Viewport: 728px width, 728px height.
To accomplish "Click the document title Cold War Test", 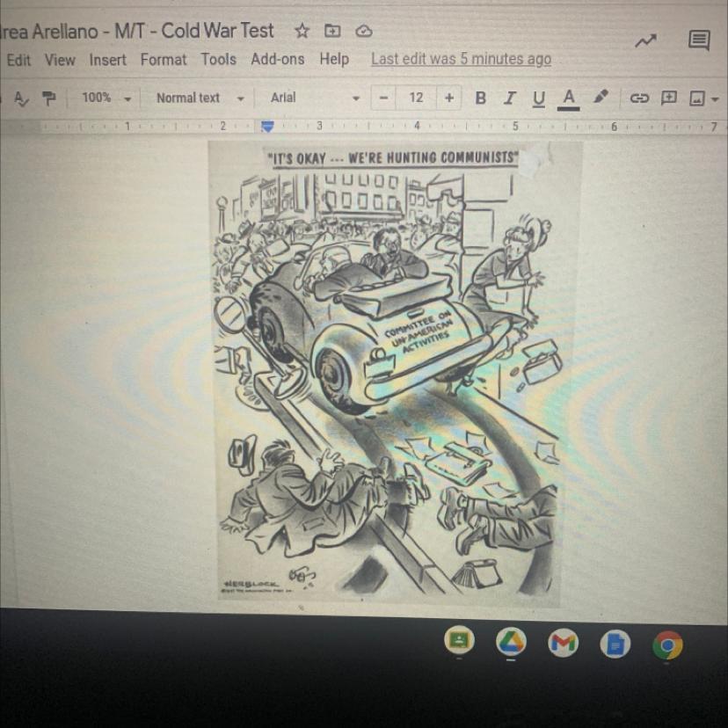I will click(137, 31).
